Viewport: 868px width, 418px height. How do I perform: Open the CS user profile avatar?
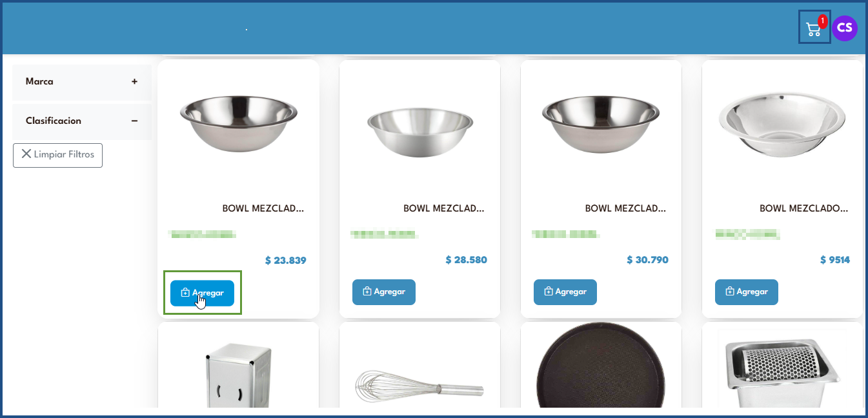click(845, 28)
